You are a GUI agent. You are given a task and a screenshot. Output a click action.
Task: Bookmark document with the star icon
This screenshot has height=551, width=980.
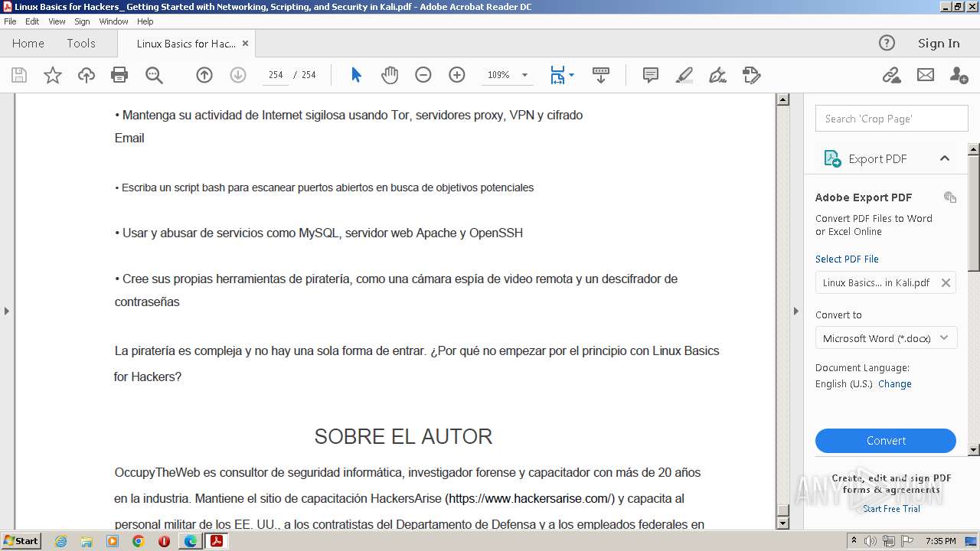[53, 75]
